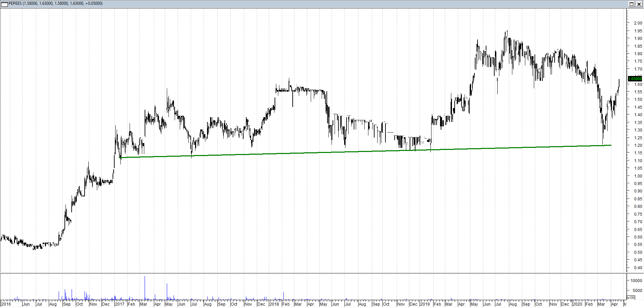The image size is (644, 308).
Task: Click the tallest blue volume bar
Action: click(x=145, y=288)
